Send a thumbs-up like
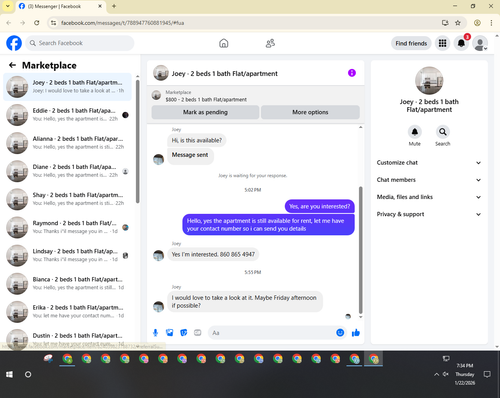Image resolution: width=500 pixels, height=398 pixels. coord(356,332)
